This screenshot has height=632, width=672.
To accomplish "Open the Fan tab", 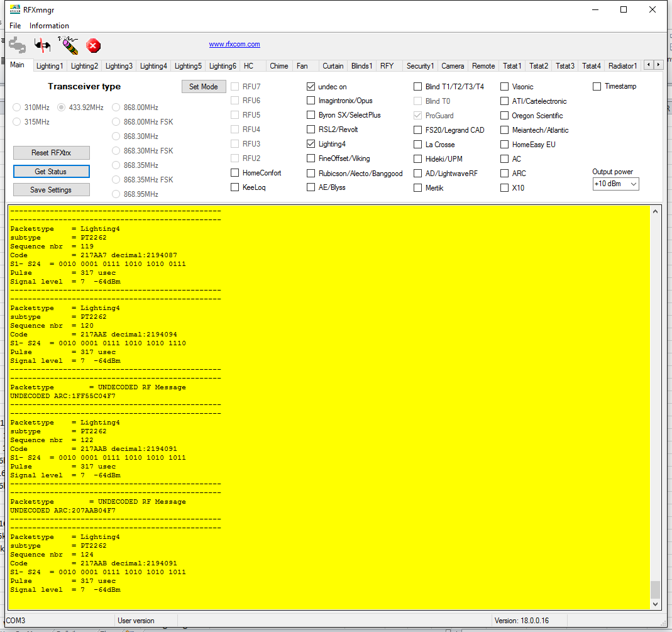I will click(x=302, y=66).
